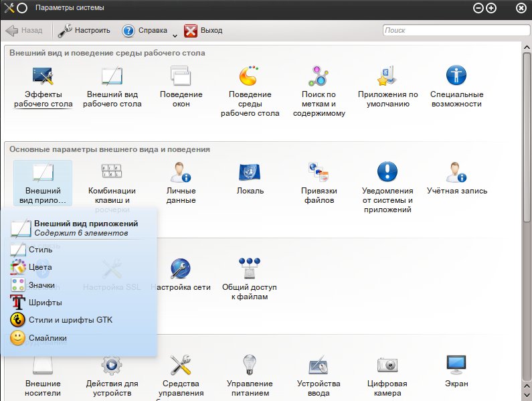Open Стили и шрифты GTK entry
This screenshot has height=401, width=532.
pos(70,320)
